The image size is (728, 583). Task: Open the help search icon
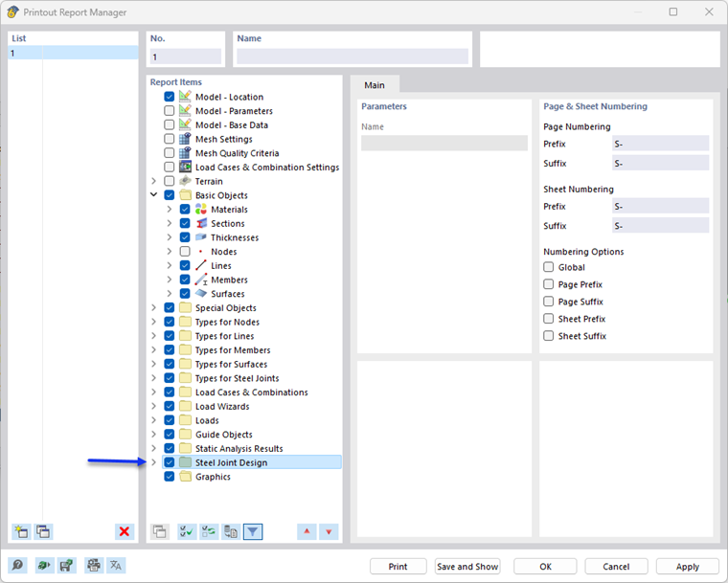coord(17,566)
